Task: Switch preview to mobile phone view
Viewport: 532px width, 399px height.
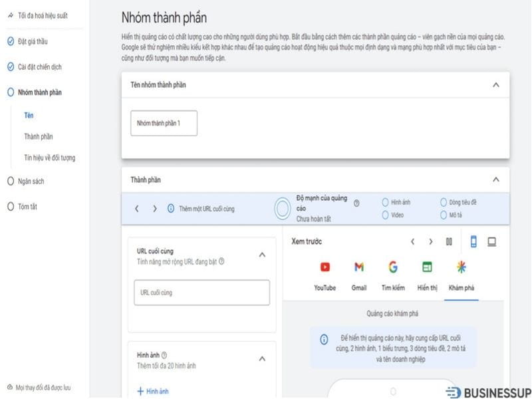Action: pos(475,242)
